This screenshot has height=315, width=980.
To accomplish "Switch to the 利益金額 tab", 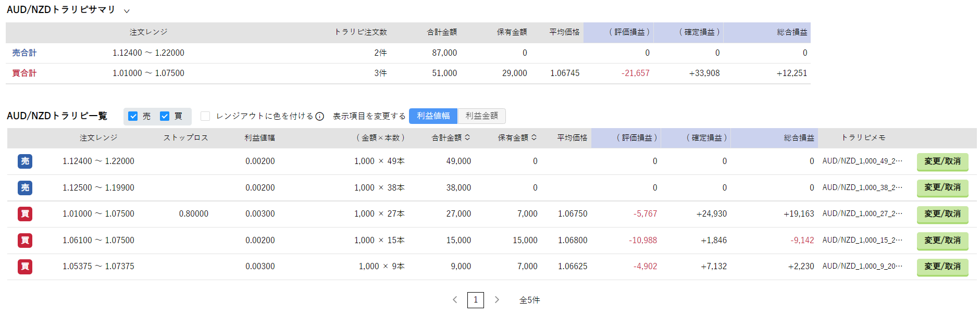I will point(482,116).
